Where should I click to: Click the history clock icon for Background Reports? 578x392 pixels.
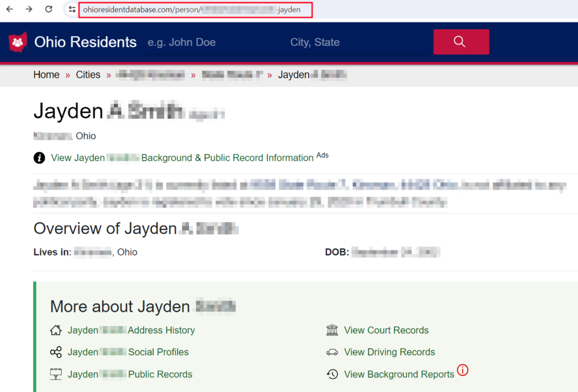(x=332, y=375)
